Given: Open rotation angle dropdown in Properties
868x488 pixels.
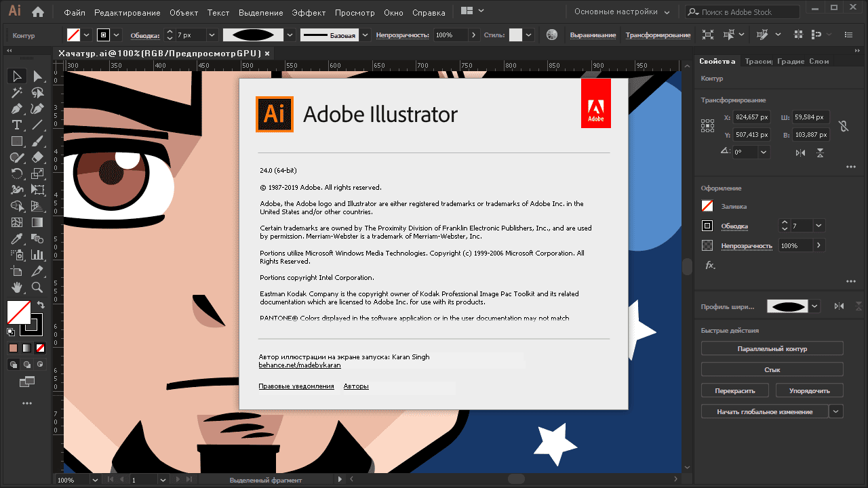Looking at the screenshot, I should click(764, 152).
